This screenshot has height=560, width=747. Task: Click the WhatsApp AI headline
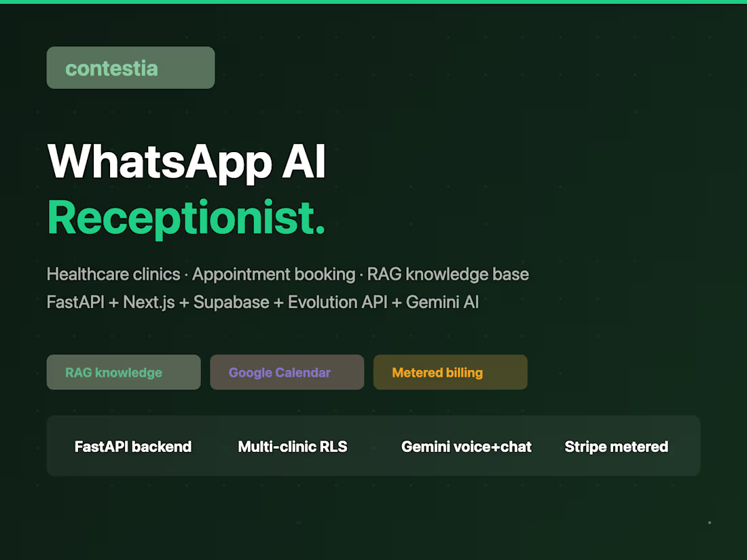tap(186, 162)
